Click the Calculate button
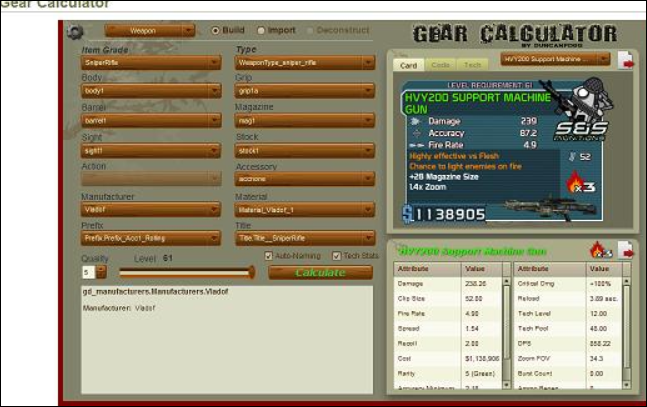Image resolution: width=647 pixels, height=407 pixels. 321,272
